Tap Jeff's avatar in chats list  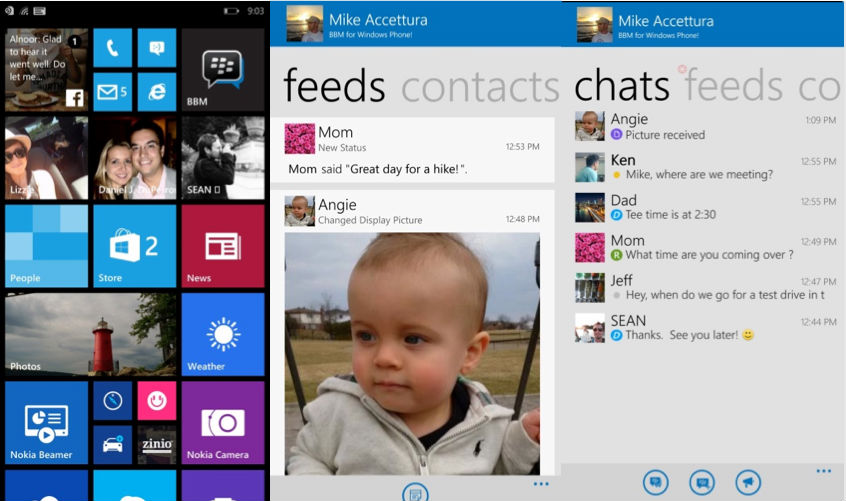click(590, 287)
